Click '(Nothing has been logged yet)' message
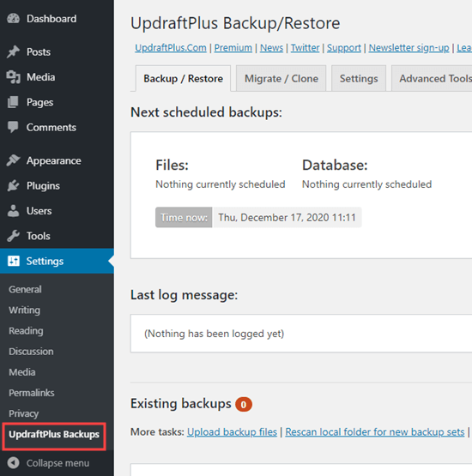Screen dimensions: 472x476 [215, 334]
